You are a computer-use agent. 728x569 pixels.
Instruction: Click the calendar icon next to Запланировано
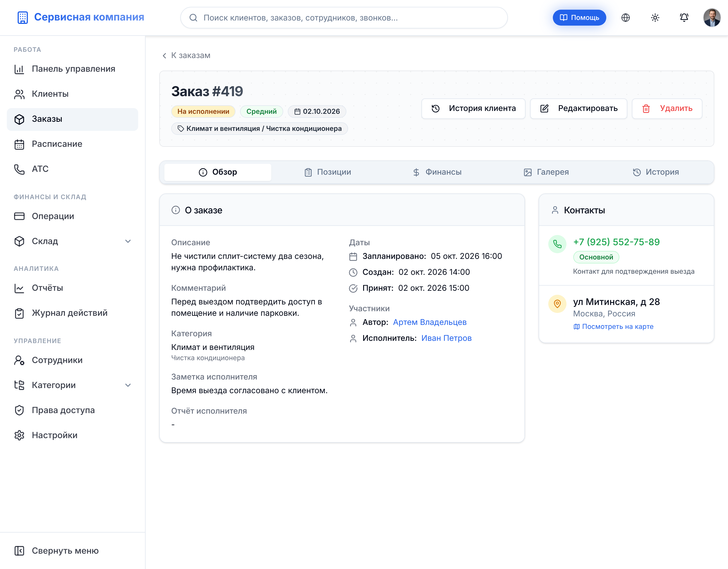point(353,257)
